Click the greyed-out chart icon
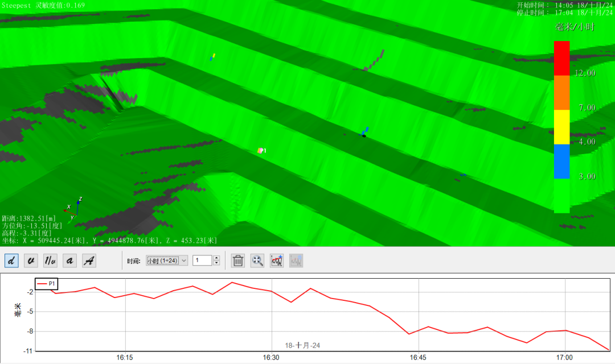The width and height of the screenshot is (615, 364). pos(296,260)
